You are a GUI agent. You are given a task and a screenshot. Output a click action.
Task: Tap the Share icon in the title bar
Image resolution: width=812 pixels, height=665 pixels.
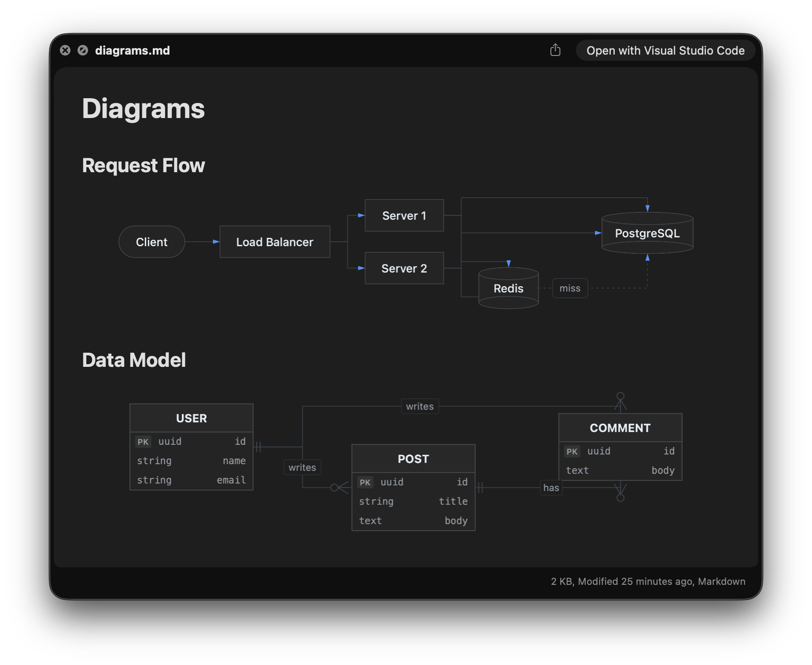(x=556, y=50)
